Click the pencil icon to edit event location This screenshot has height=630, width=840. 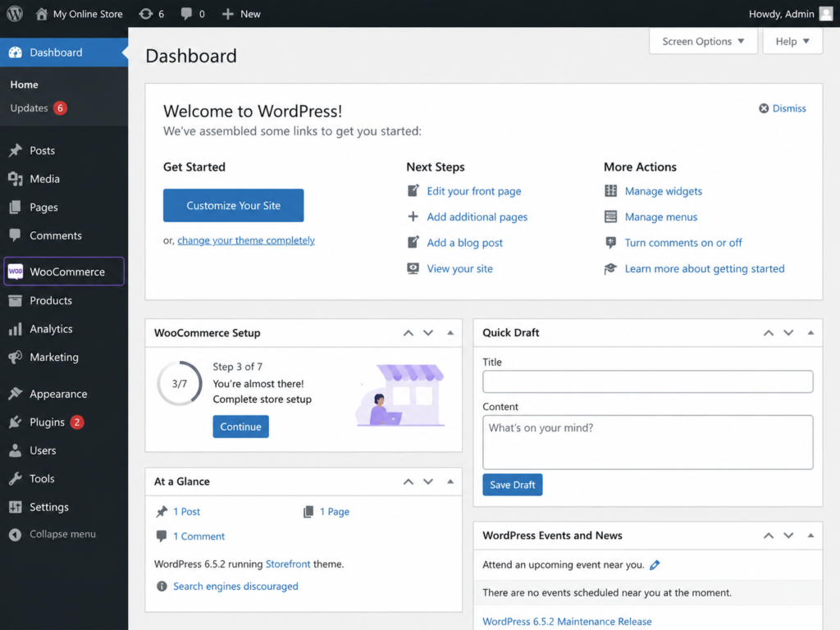click(x=655, y=564)
